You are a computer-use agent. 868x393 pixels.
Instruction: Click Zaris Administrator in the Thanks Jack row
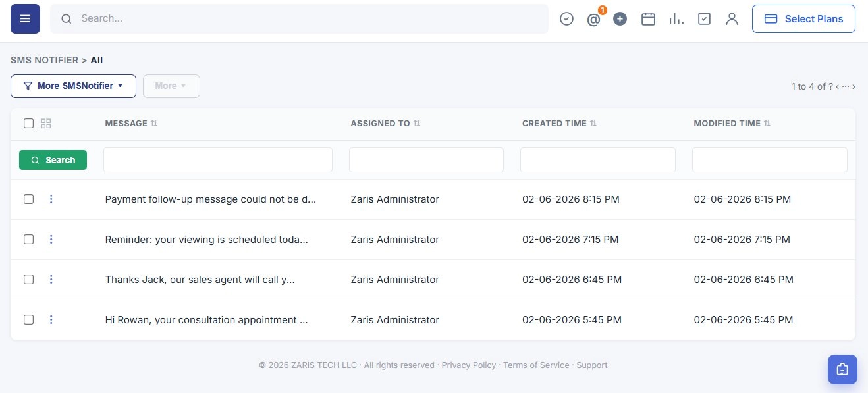point(394,280)
